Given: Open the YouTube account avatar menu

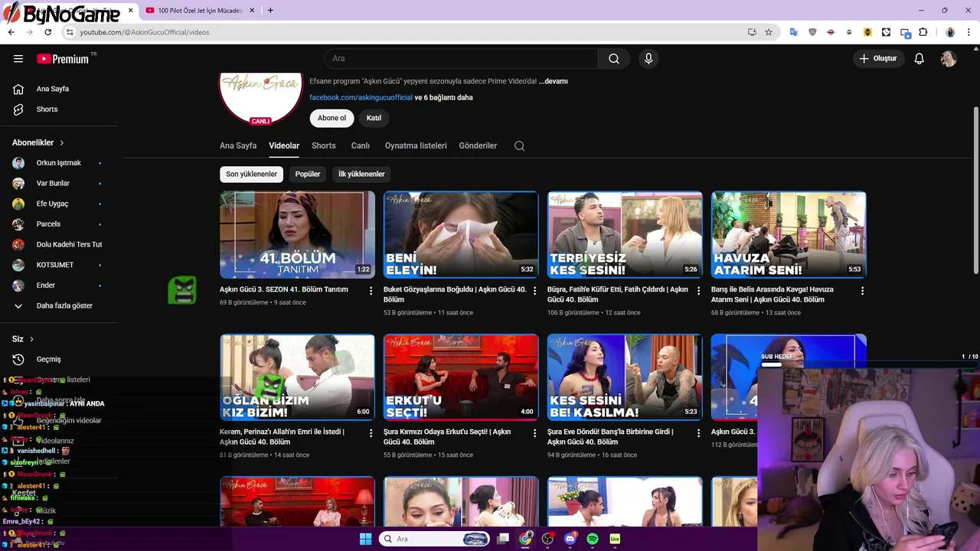Looking at the screenshot, I should tap(949, 59).
